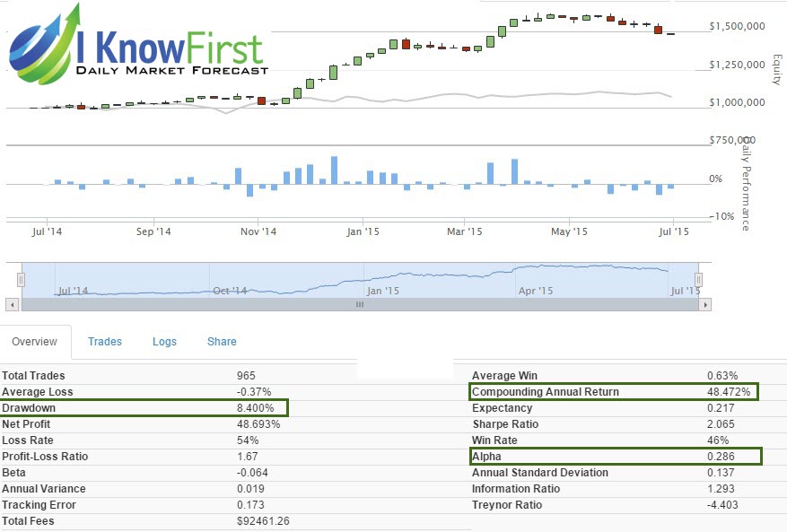Click the Average Win value 0.63%
This screenshot has width=787, height=532.
point(722,376)
